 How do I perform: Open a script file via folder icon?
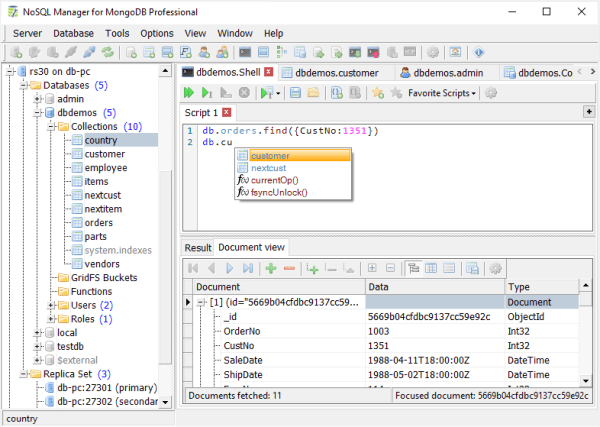tap(313, 93)
